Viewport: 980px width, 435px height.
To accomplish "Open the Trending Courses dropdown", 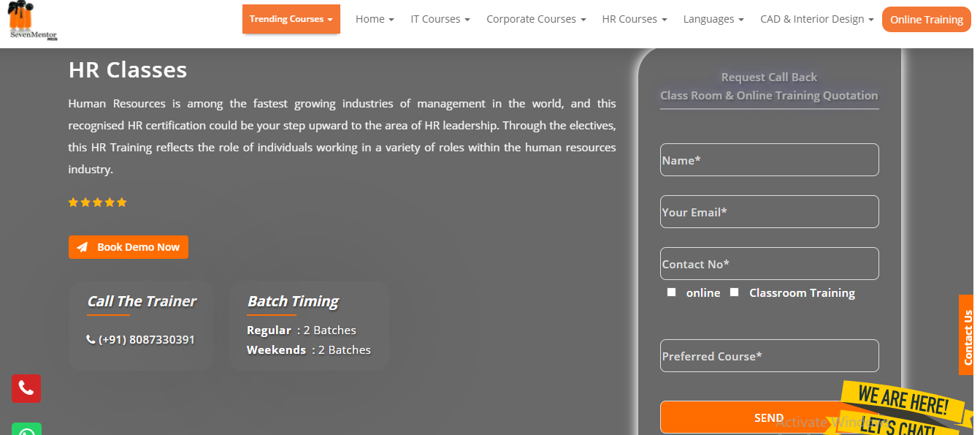I will coord(291,19).
